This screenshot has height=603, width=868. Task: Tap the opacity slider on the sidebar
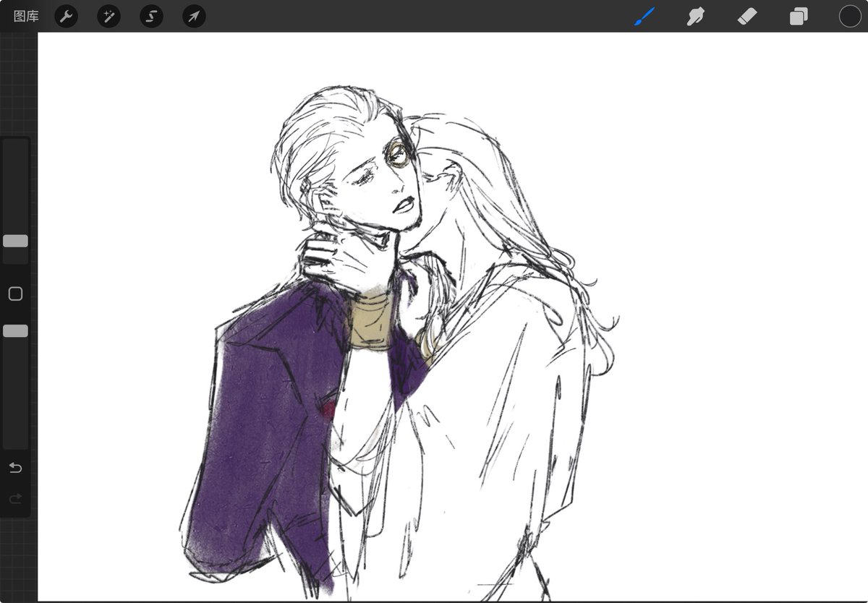(15, 331)
